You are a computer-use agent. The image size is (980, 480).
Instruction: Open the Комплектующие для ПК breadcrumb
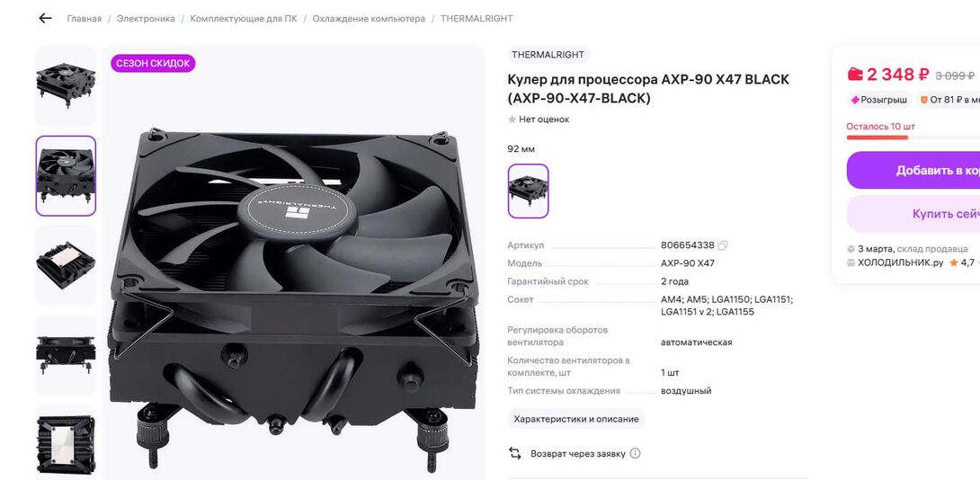point(244,19)
